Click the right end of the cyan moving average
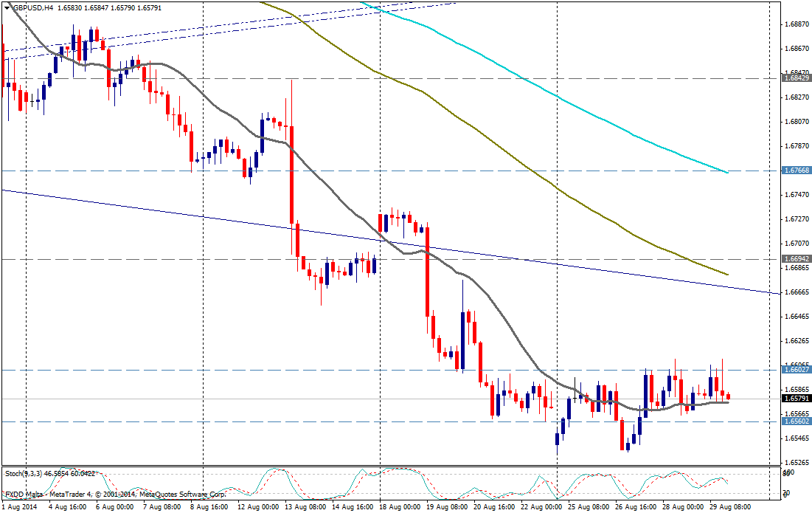This screenshot has width=812, height=513. 727,172
